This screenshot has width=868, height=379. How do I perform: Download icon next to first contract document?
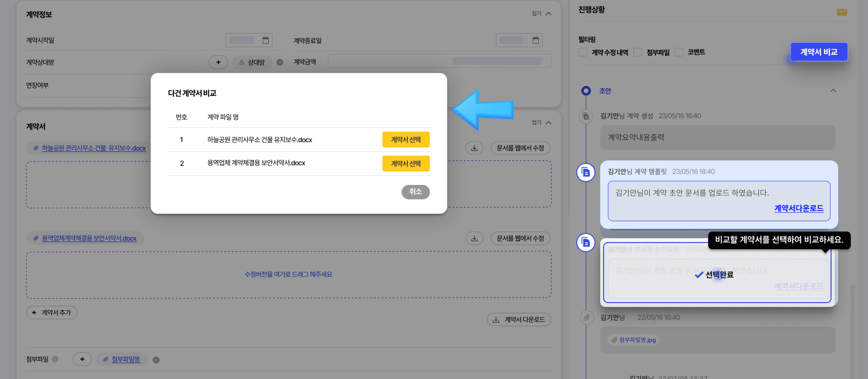pyautogui.click(x=474, y=148)
